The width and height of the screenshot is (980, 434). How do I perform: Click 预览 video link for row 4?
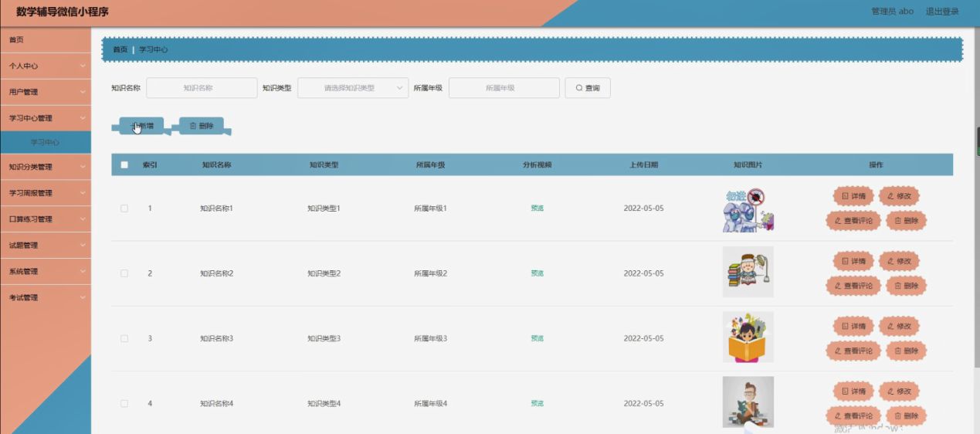537,403
